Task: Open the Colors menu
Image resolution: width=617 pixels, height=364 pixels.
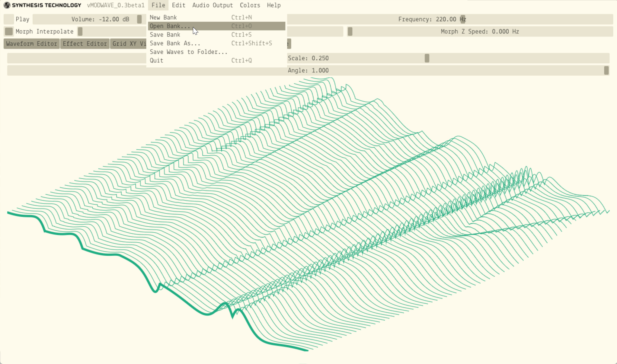Action: coord(250,5)
